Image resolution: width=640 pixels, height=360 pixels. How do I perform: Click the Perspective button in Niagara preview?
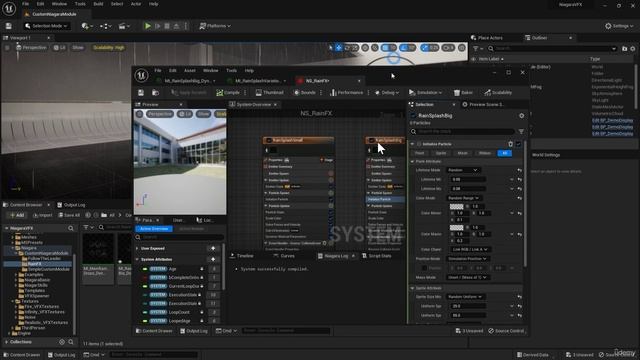click(x=160, y=114)
